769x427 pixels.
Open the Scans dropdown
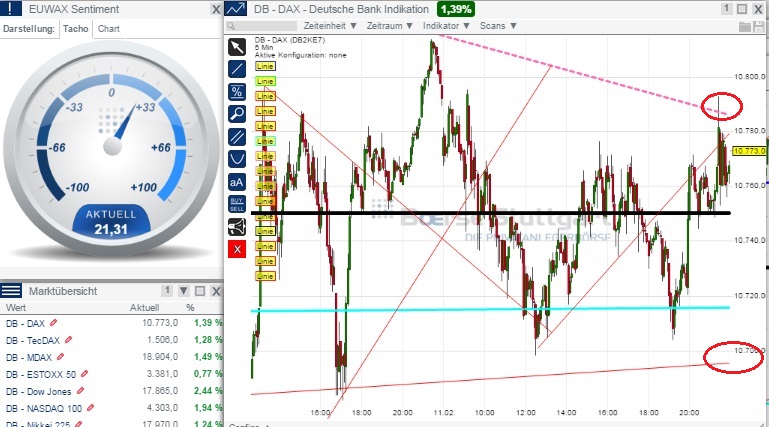pos(498,26)
